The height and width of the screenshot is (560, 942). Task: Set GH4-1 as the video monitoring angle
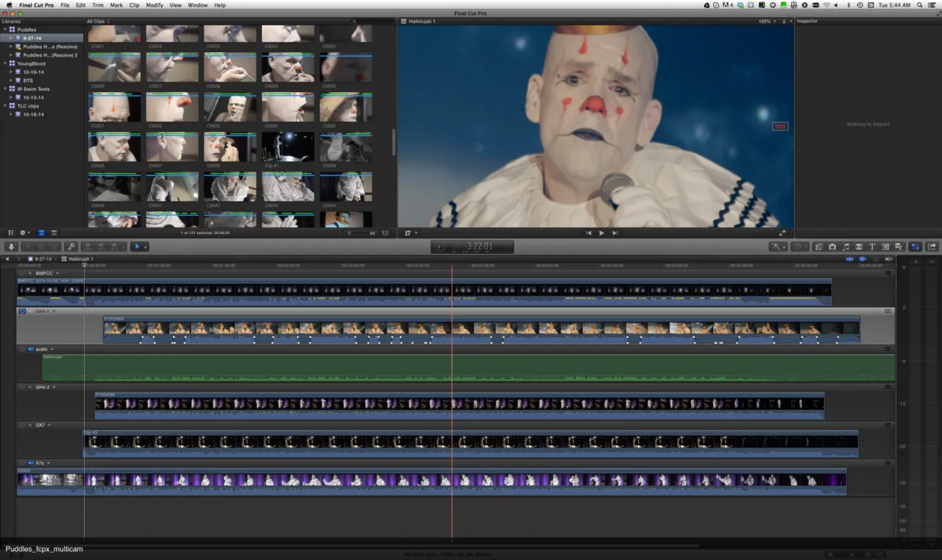click(x=22, y=311)
